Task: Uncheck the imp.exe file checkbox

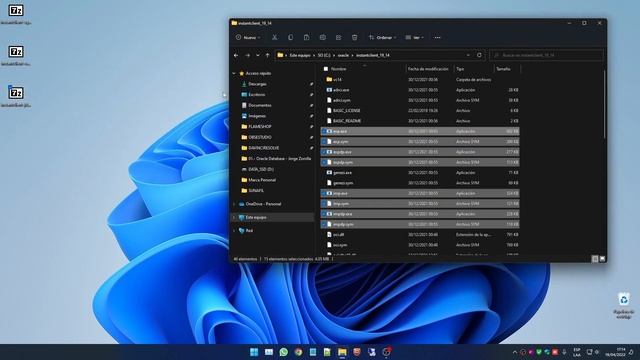Action: point(324,193)
